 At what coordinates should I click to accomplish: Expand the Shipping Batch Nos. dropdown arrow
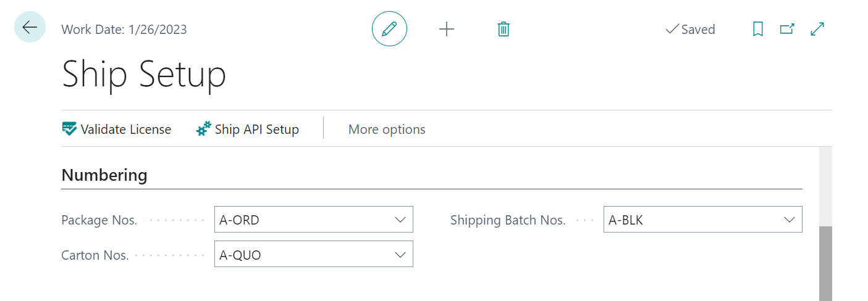[x=789, y=220]
